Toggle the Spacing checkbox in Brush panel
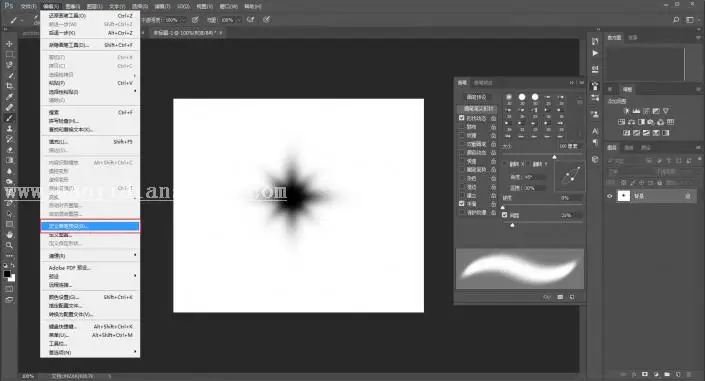705x381 pixels. pyautogui.click(x=504, y=215)
